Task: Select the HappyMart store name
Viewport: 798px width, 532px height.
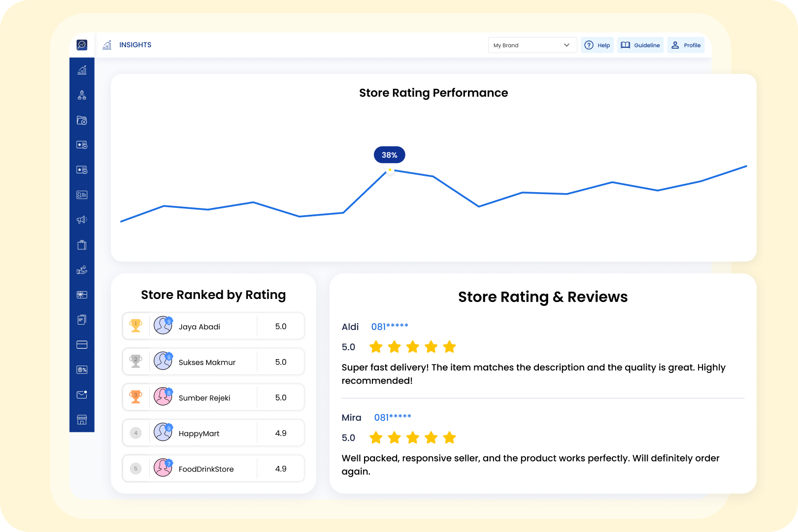Action: pyautogui.click(x=199, y=433)
